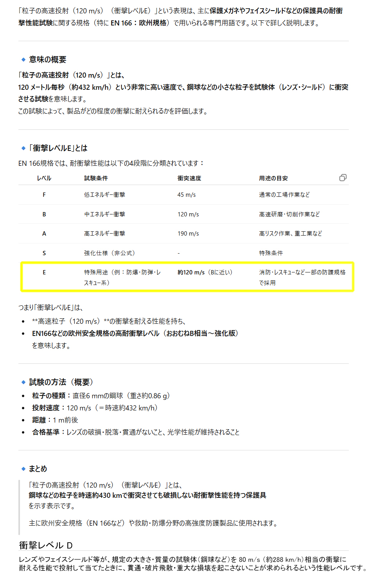Click the copy table icon

click(x=343, y=178)
